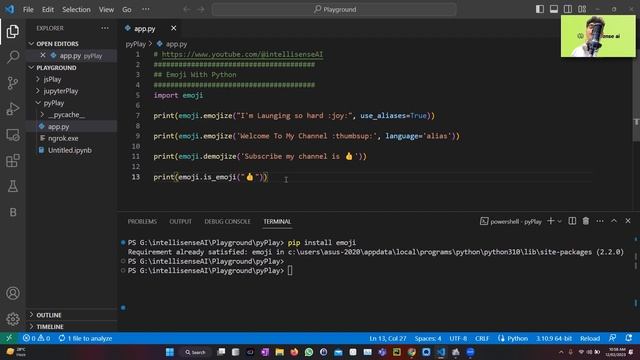640x360 pixels.
Task: Click Ln 13, Col 27 in status bar
Action: [x=388, y=338]
